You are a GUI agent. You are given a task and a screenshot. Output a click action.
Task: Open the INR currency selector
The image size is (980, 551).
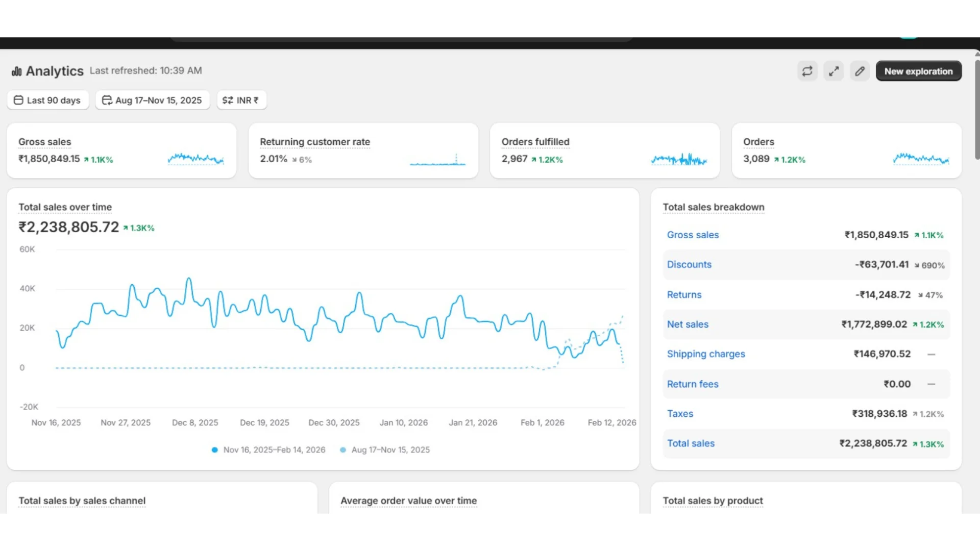click(x=241, y=100)
